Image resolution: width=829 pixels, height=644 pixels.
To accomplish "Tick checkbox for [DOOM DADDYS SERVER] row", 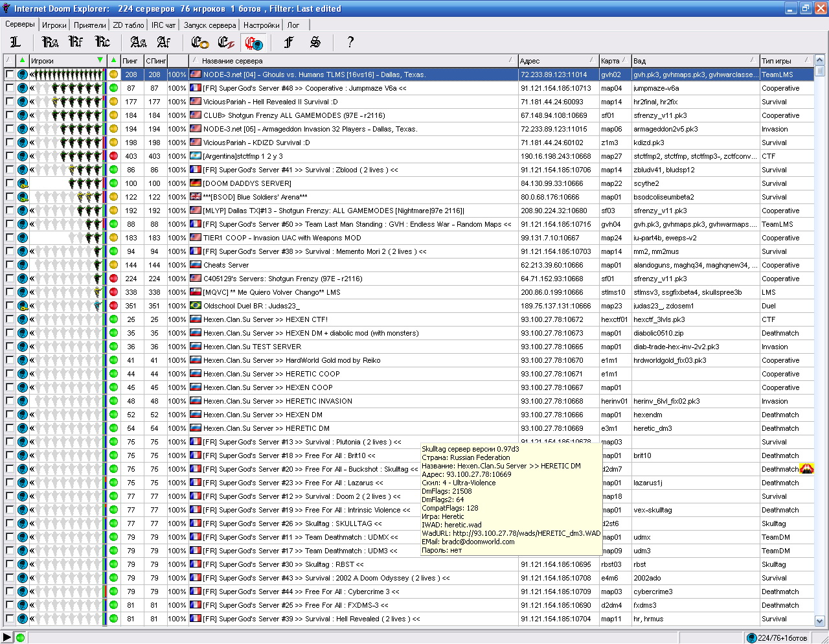I will click(10, 183).
